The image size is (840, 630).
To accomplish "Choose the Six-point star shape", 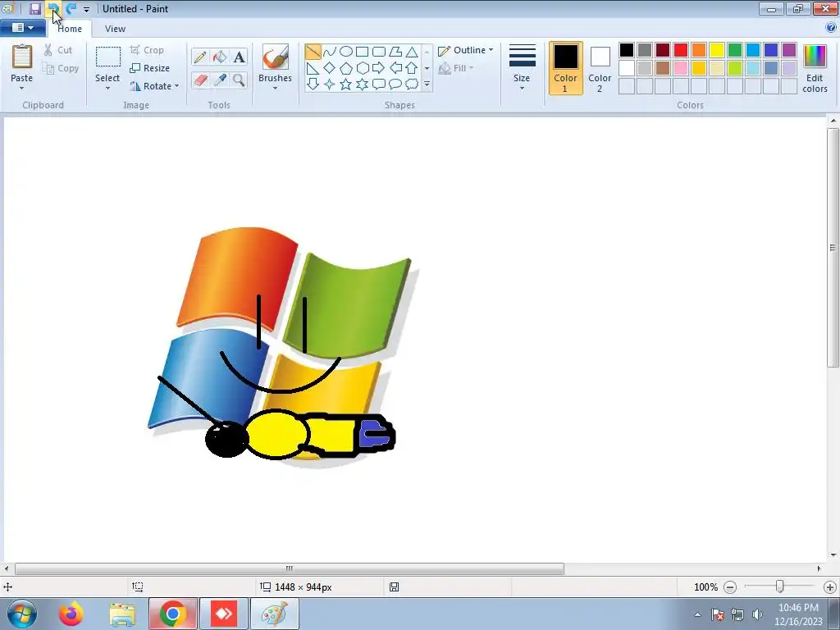I will [x=362, y=84].
